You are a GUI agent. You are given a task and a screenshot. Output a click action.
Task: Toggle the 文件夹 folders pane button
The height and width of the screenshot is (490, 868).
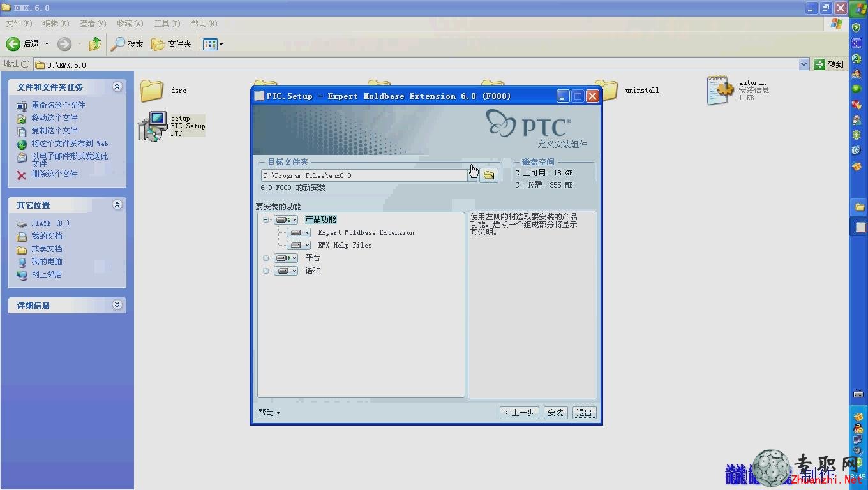[171, 44]
